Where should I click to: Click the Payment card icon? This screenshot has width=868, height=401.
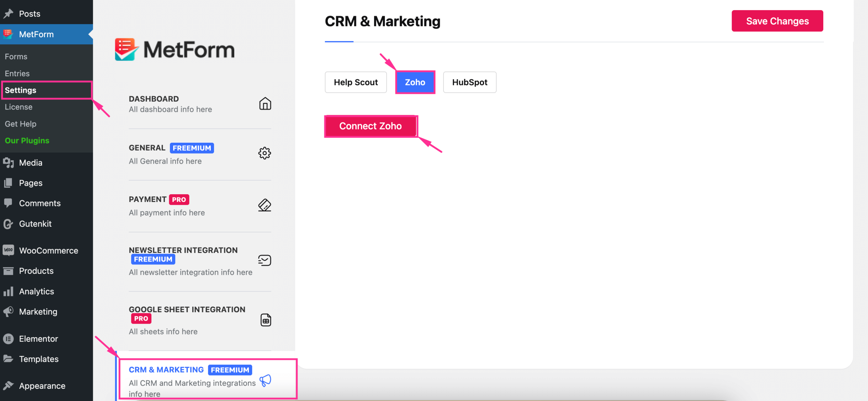pyautogui.click(x=265, y=205)
